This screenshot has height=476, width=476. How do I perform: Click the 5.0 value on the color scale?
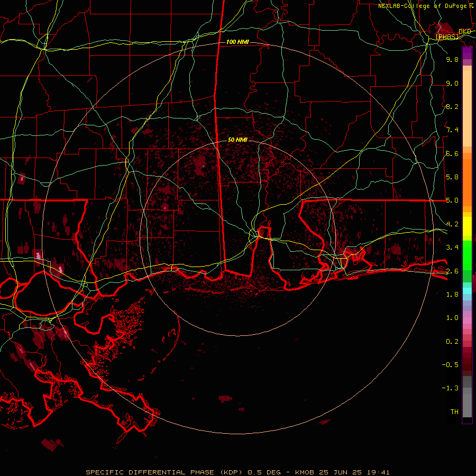[452, 200]
